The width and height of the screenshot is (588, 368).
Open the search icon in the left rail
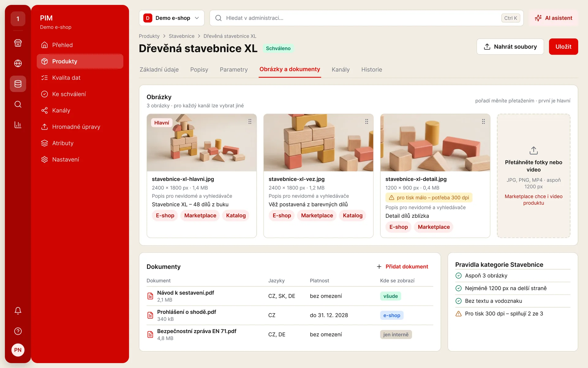(18, 104)
